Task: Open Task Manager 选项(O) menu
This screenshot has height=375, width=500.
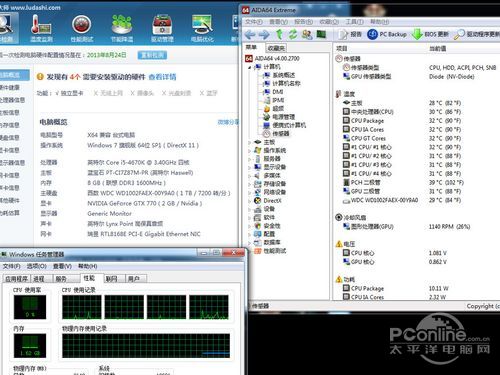Action: (x=37, y=266)
